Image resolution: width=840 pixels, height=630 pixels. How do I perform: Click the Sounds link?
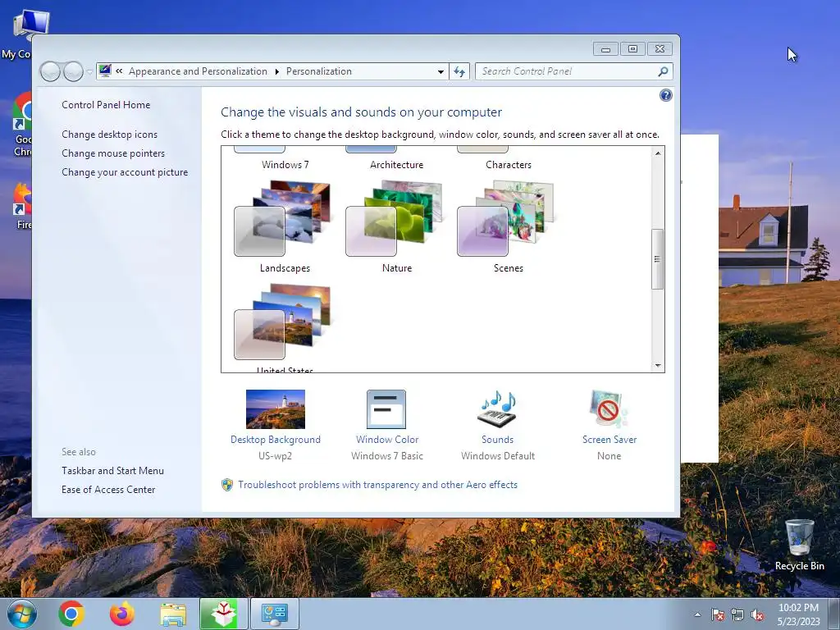[497, 440]
